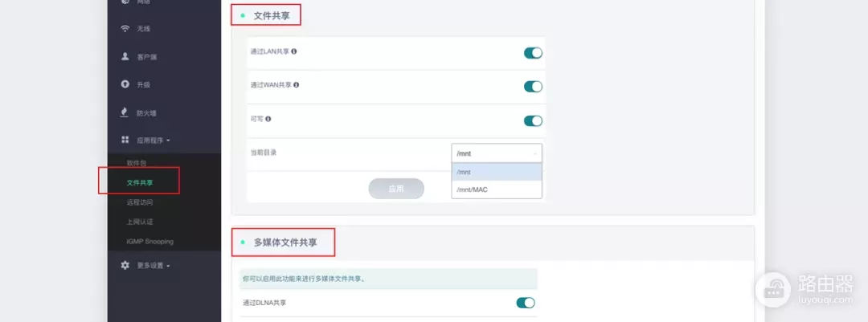868x322 pixels.
Task: Toggle the 通过WAN共享 switch
Action: [x=533, y=87]
